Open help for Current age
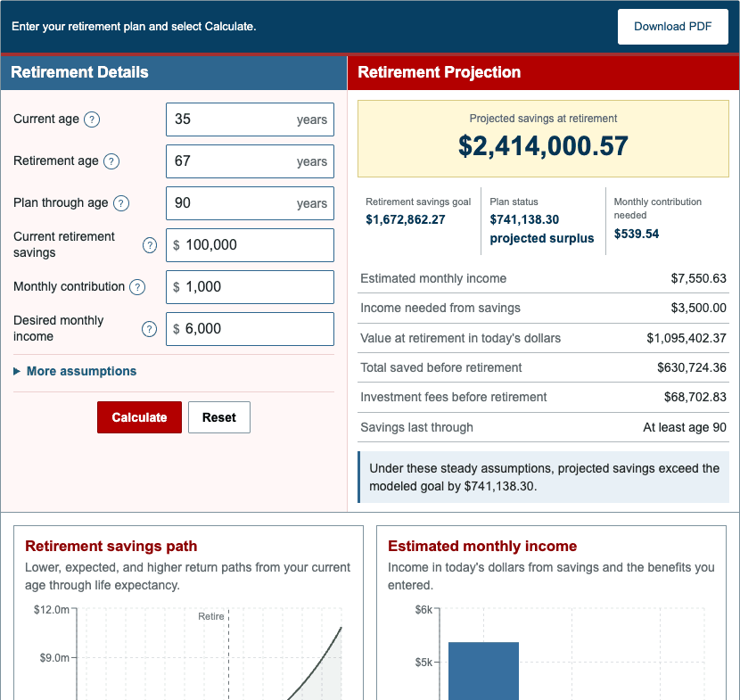This screenshot has height=700, width=740. tap(92, 119)
